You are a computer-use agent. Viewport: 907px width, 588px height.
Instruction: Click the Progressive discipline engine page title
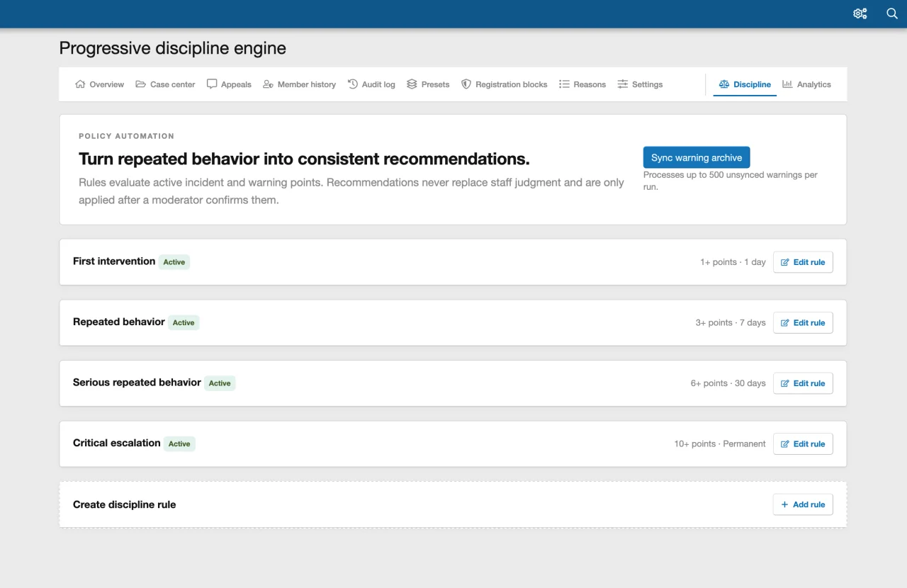[173, 48]
